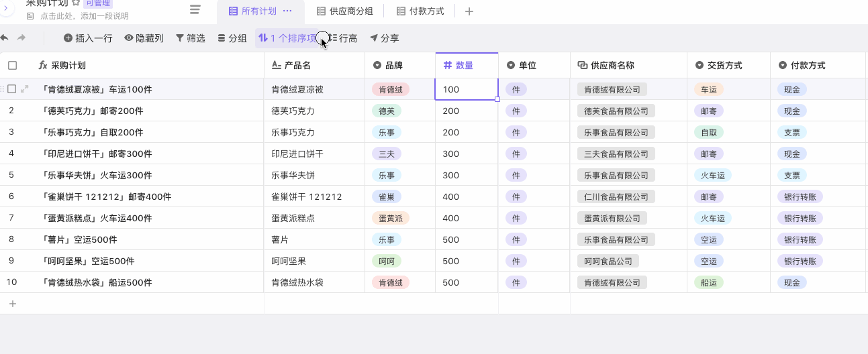868x354 pixels.
Task: Open linked record 仁川食品有限公司
Action: [616, 196]
